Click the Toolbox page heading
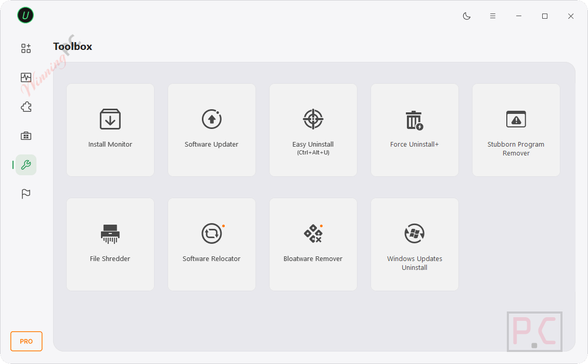 [x=73, y=46]
